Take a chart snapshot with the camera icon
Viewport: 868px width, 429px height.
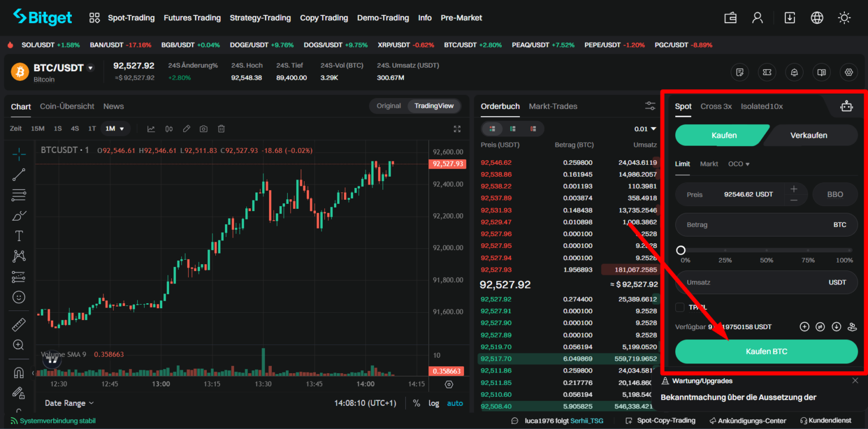tap(203, 129)
